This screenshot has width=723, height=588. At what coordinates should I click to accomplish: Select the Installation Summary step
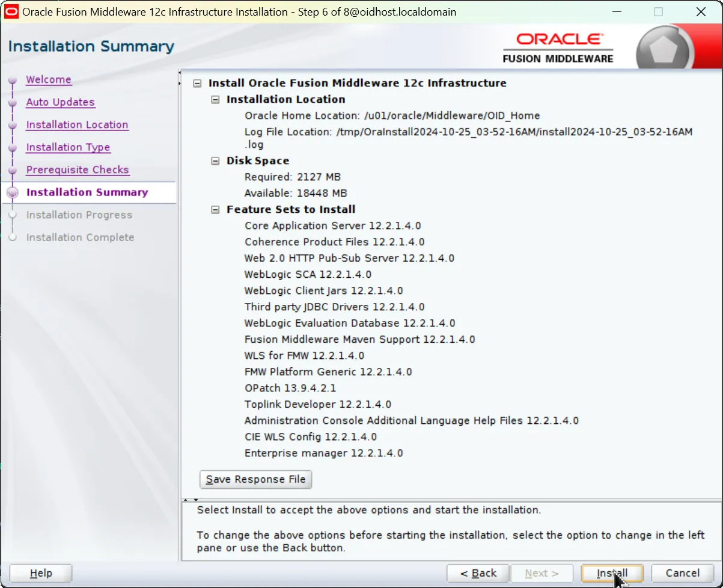click(87, 192)
